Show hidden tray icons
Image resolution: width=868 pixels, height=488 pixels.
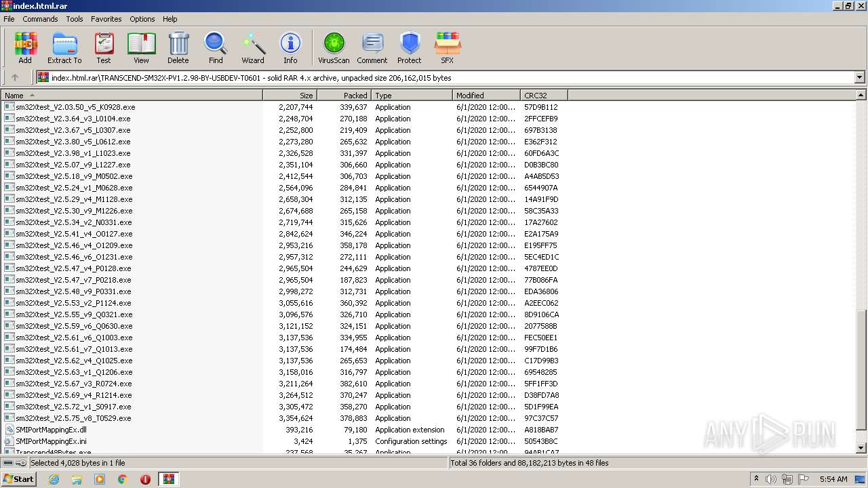pos(756,479)
